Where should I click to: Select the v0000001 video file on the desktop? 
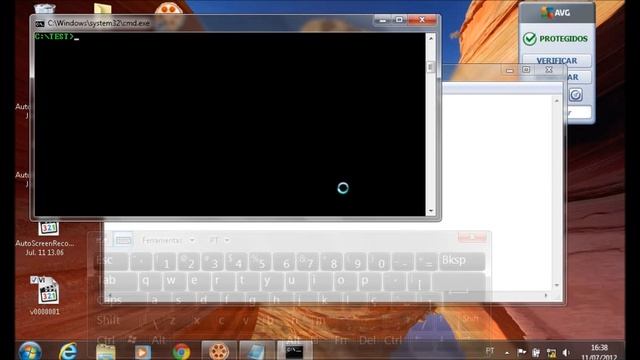click(45, 296)
